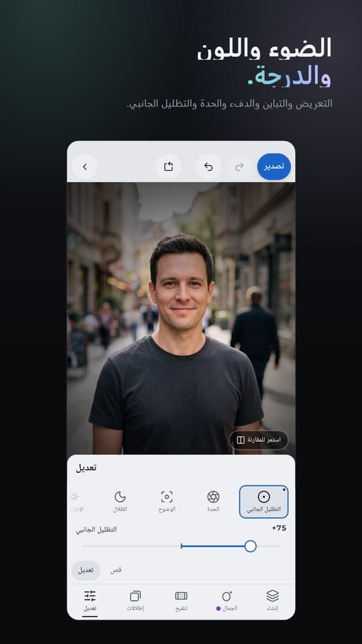This screenshot has width=362, height=644.
Task: Select the التظليل الجانبي vignette tool
Action: pos(263,502)
